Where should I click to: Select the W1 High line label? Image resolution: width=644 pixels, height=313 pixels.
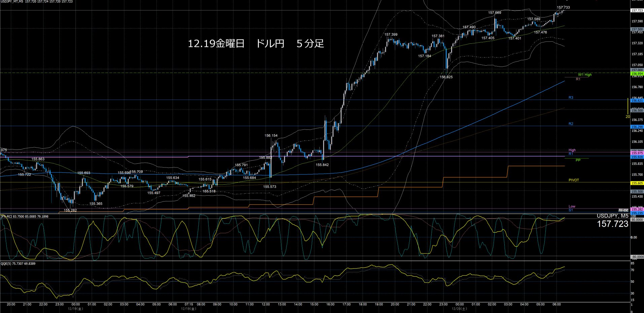coord(585,75)
